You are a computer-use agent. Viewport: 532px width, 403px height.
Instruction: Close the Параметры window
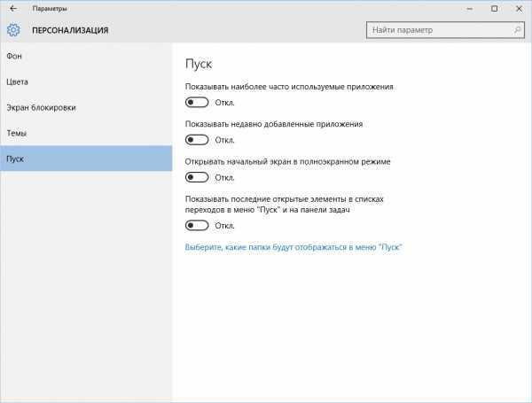point(518,8)
